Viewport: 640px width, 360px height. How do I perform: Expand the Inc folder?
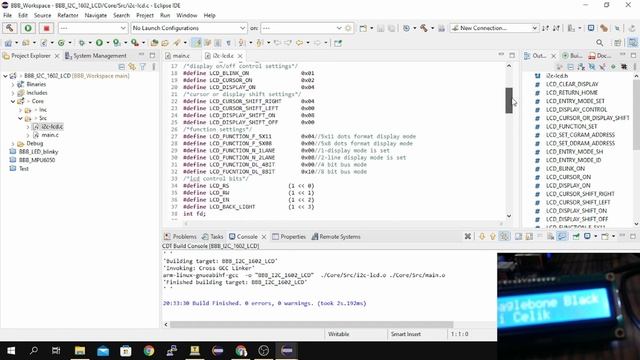20,110
